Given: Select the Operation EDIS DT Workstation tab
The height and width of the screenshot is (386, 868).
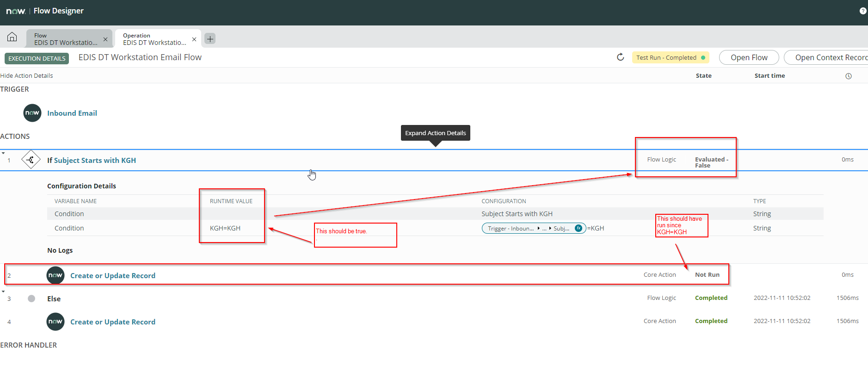Looking at the screenshot, I should (x=154, y=39).
